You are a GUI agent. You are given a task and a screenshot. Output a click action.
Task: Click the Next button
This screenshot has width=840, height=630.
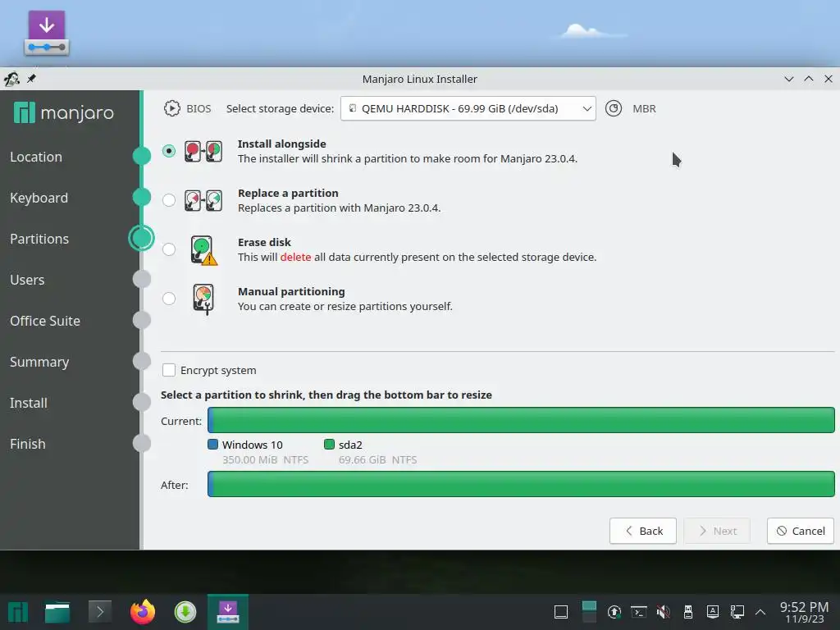coord(717,531)
